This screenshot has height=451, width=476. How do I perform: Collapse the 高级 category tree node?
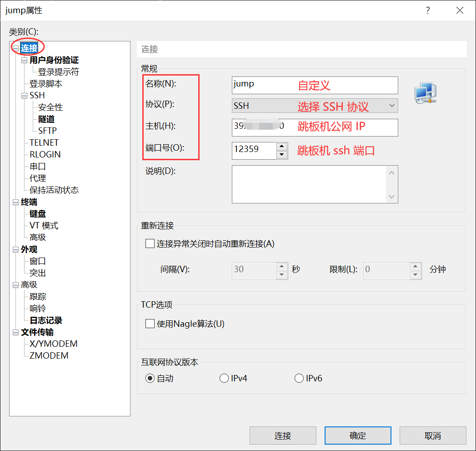tap(16, 285)
